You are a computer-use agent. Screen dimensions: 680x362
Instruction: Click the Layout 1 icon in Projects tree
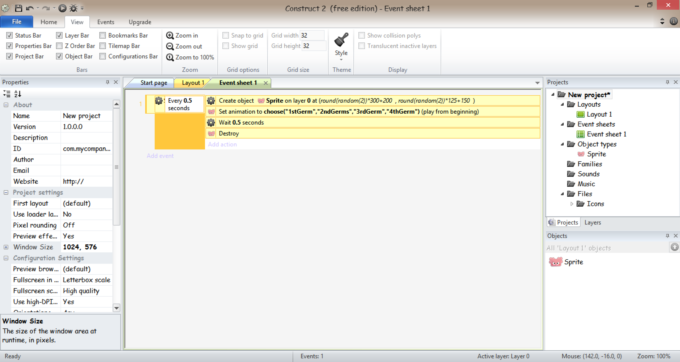[580, 114]
